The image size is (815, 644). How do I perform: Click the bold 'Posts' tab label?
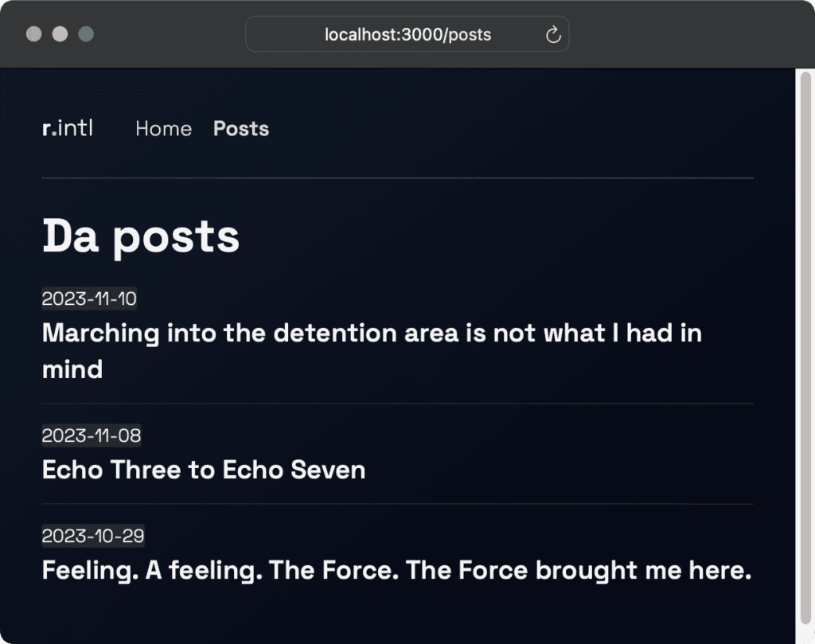coord(240,128)
